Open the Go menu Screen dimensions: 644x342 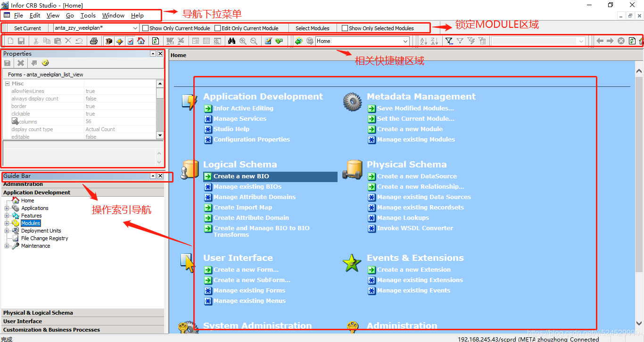coord(70,15)
